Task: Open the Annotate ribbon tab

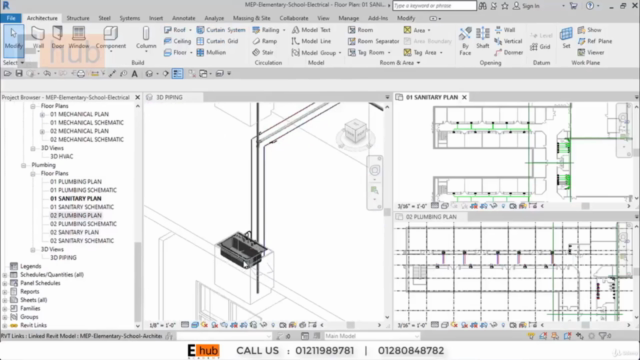Action: point(184,18)
